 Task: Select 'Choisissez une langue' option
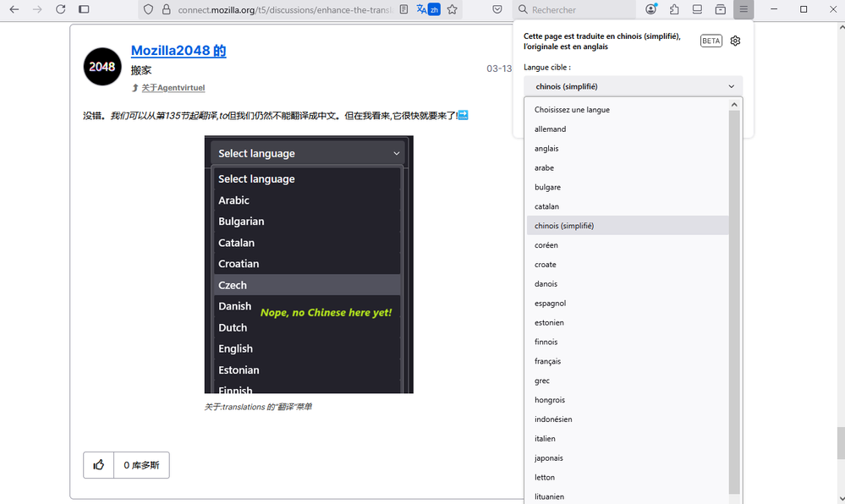[x=628, y=109]
